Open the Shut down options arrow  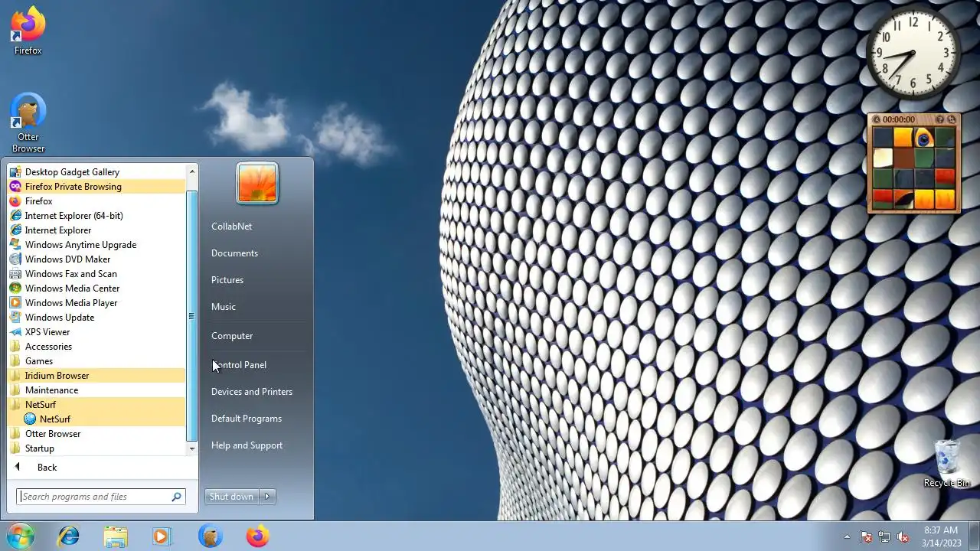[x=267, y=497]
